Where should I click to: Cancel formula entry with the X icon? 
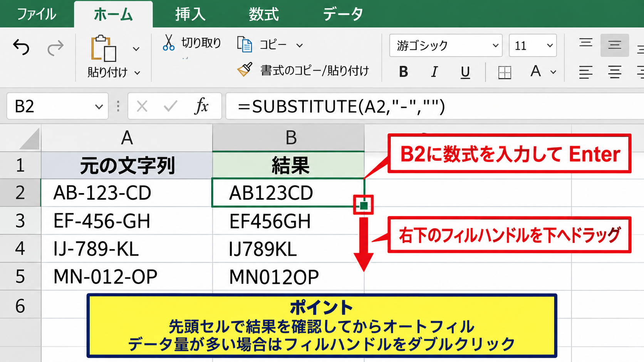[x=142, y=106]
